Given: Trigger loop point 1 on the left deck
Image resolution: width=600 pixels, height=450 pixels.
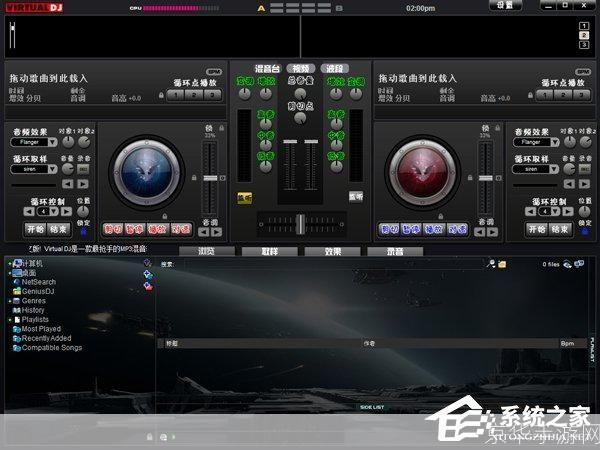Looking at the screenshot, I should coord(175,95).
